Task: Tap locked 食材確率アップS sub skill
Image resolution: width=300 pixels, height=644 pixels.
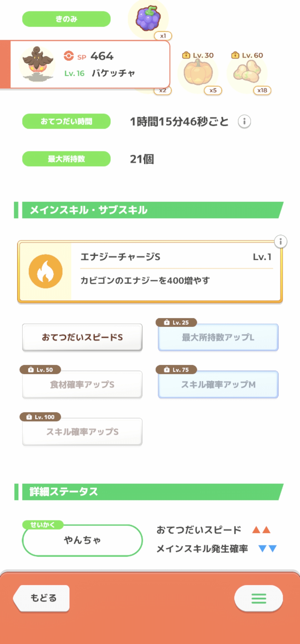Action: 82,385
